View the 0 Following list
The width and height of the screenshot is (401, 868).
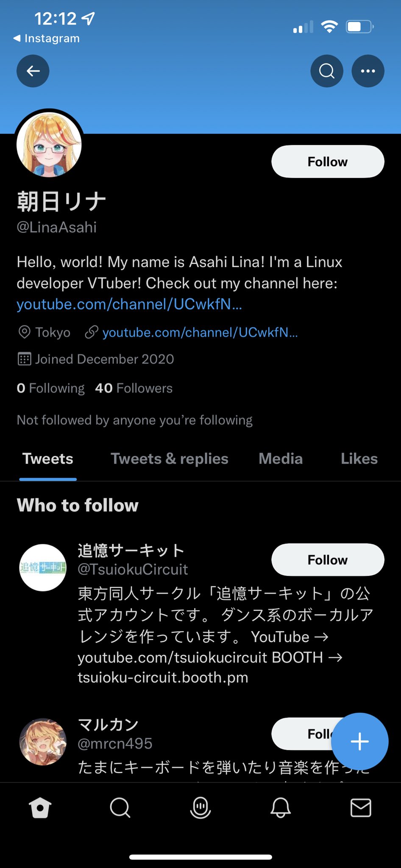[51, 388]
